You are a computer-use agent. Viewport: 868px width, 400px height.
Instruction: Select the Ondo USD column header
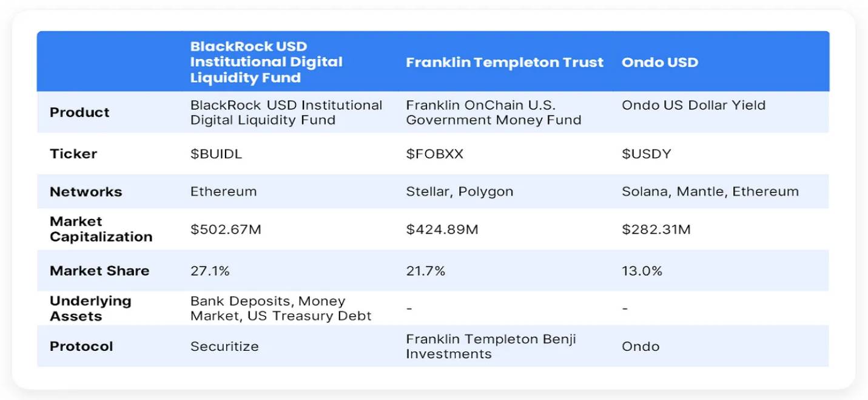pos(659,63)
